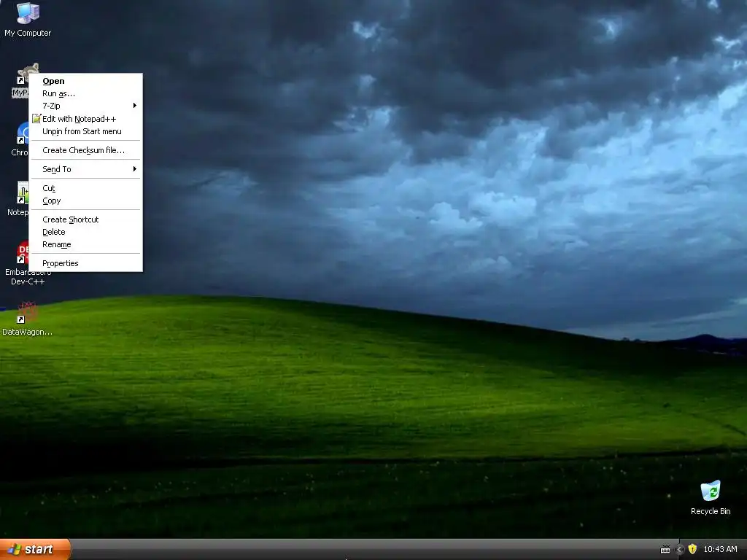747x560 pixels.
Task: Click the keyboard icon on the taskbar
Action: (665, 550)
